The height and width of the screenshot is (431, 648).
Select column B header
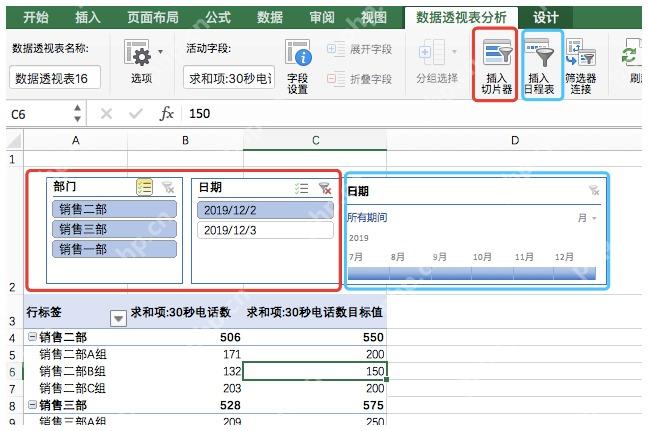pos(185,141)
